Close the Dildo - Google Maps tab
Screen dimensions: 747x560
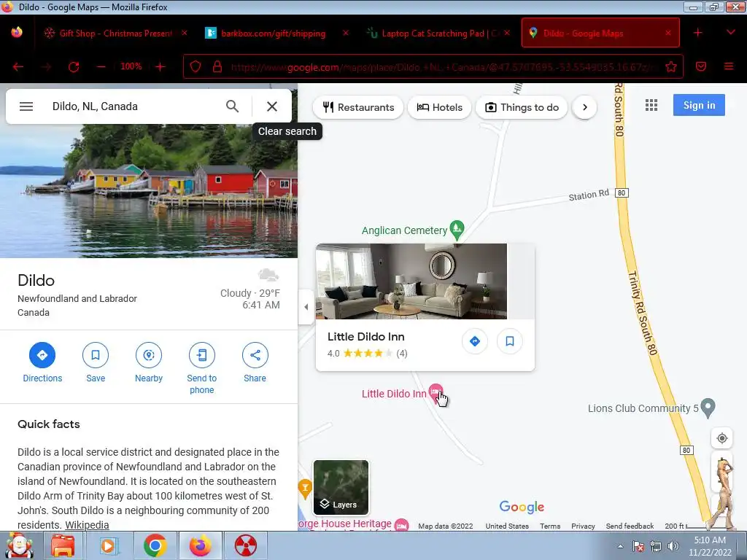click(668, 33)
